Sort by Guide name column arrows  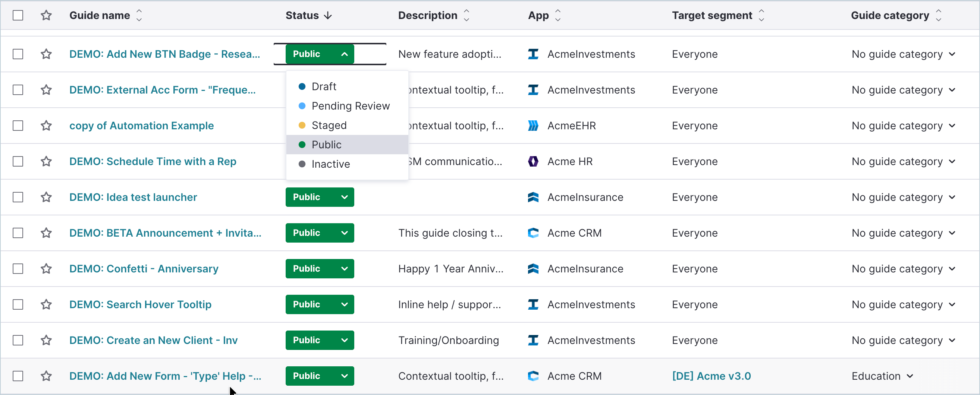[139, 15]
